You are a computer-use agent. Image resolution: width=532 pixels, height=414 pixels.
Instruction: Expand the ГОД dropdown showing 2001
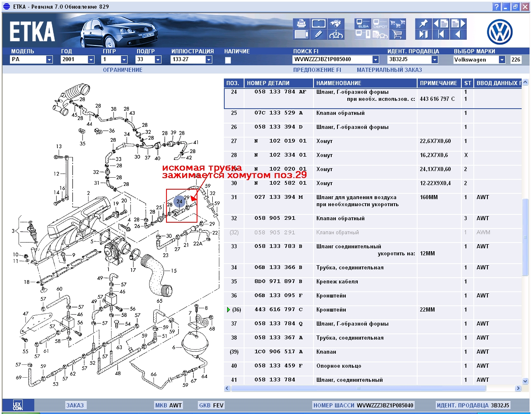pyautogui.click(x=91, y=59)
